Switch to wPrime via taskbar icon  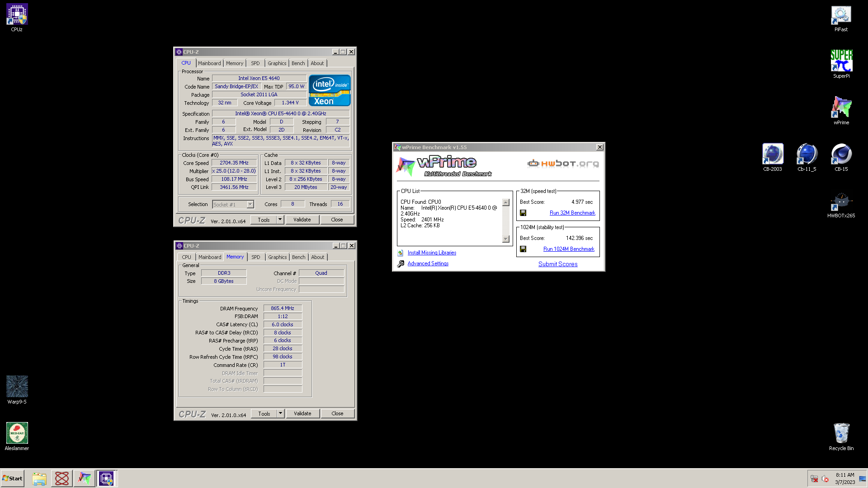click(x=84, y=479)
